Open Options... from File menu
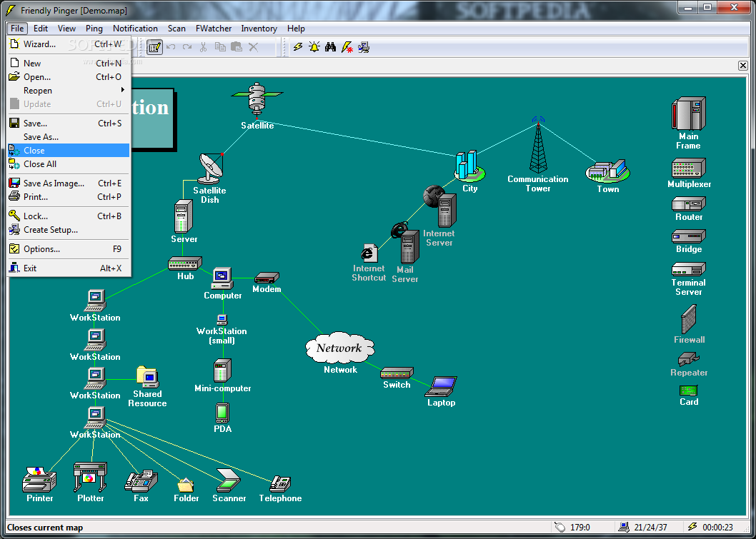 point(69,249)
